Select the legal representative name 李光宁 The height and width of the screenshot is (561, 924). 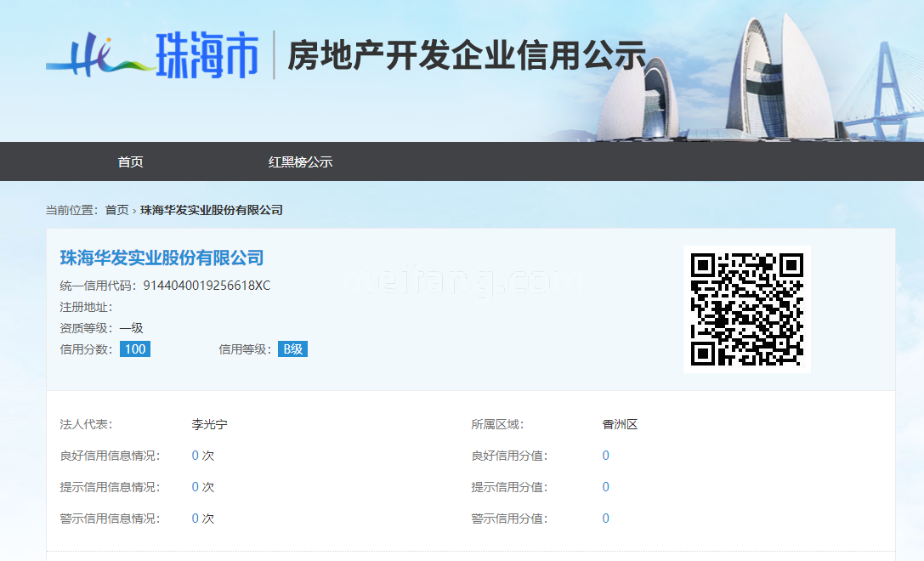(x=209, y=424)
